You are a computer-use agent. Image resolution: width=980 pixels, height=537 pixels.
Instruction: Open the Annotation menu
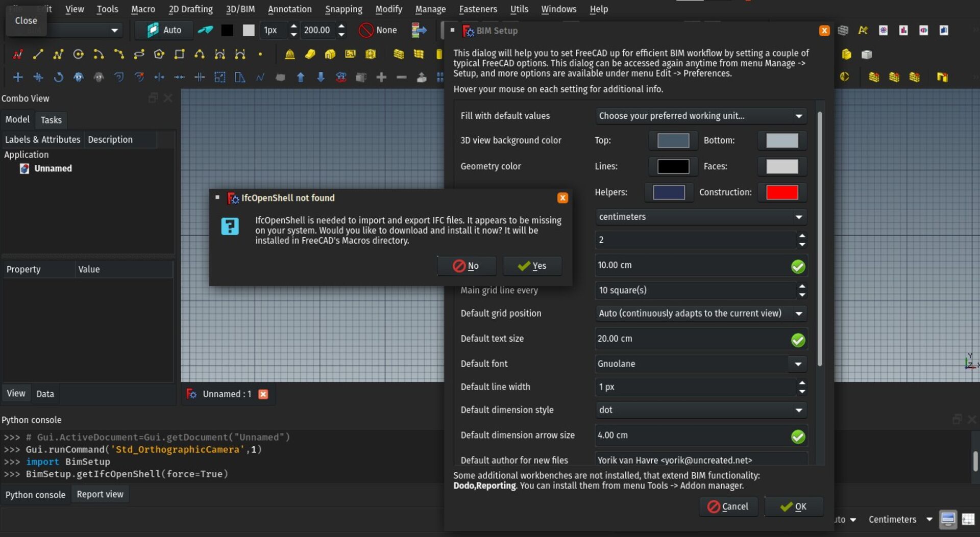point(289,9)
